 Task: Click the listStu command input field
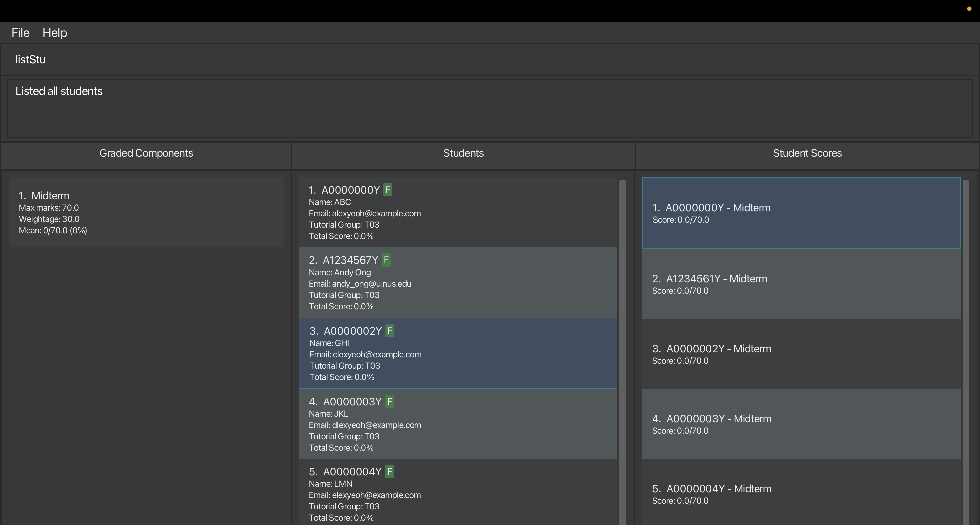click(x=489, y=59)
